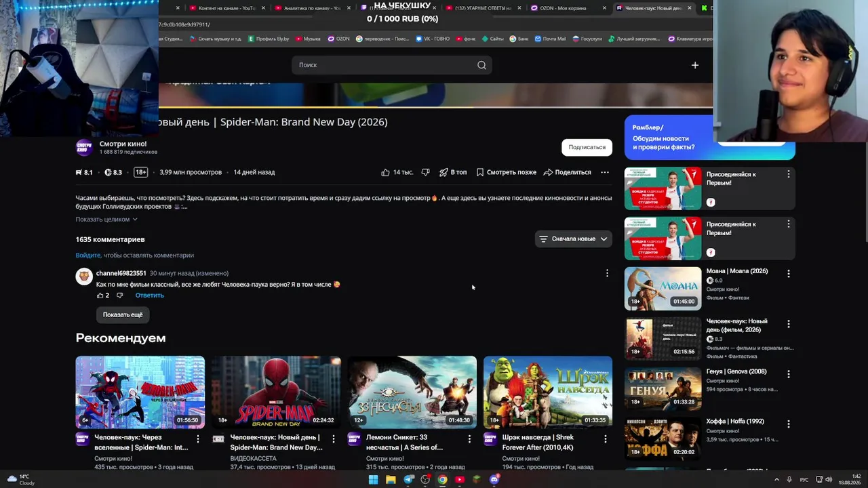Open ВИДЕОКАССЕТА channel icon under Spider-Man card
Image resolution: width=868 pixels, height=488 pixels.
(x=218, y=439)
